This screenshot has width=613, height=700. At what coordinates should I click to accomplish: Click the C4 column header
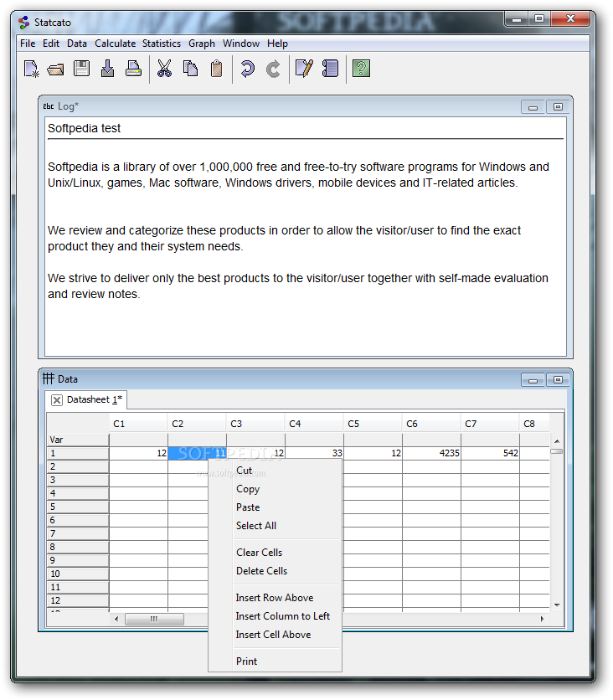(314, 424)
